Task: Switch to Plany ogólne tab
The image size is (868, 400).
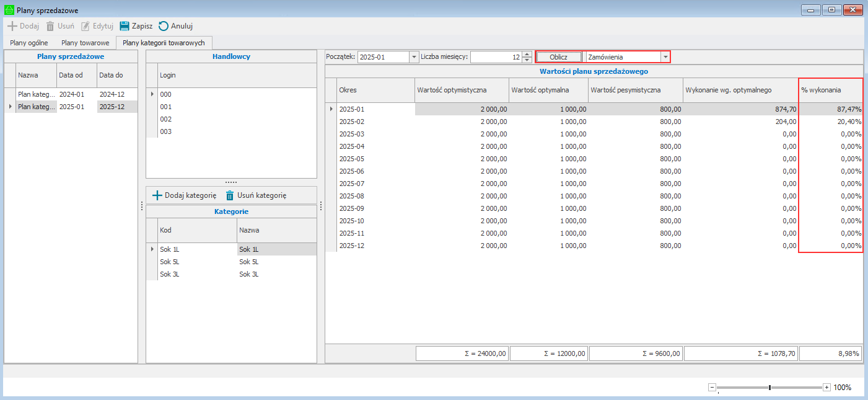Action: coord(29,43)
